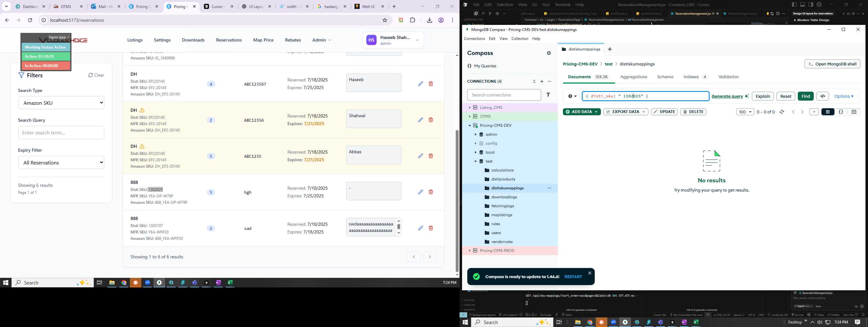Screen dimensions: 868x327
Task: Open Source Control icon in Cursor
Action: [x=490, y=13]
